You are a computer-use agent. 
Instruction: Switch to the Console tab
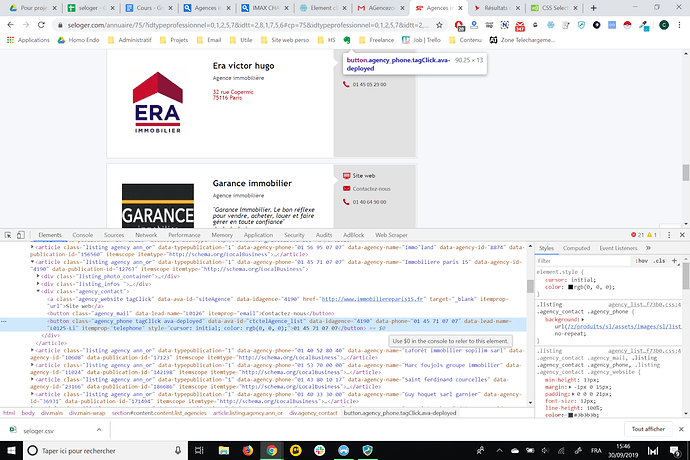[x=83, y=235]
